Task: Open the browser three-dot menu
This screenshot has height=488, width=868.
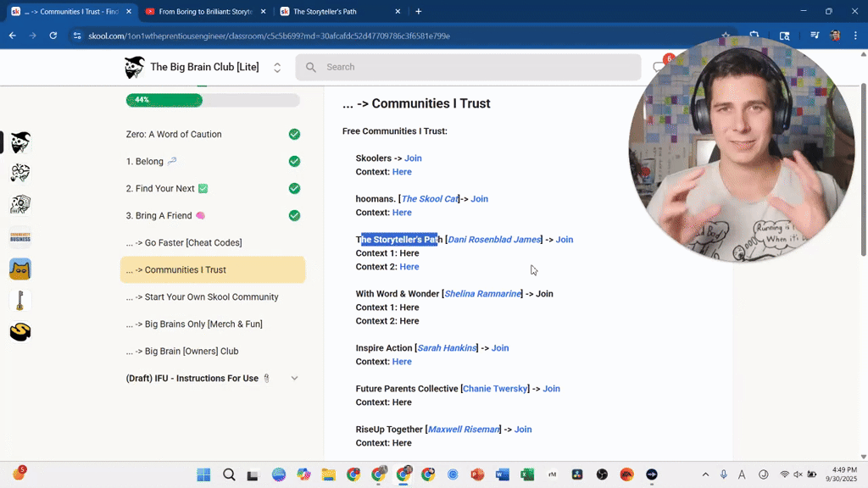Action: [855, 36]
